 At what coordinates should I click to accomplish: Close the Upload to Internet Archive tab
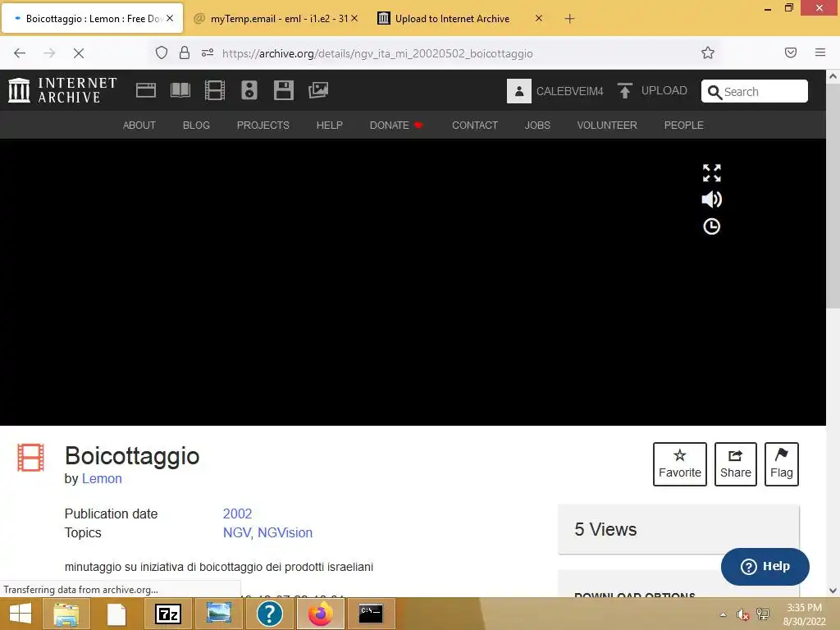(x=539, y=18)
